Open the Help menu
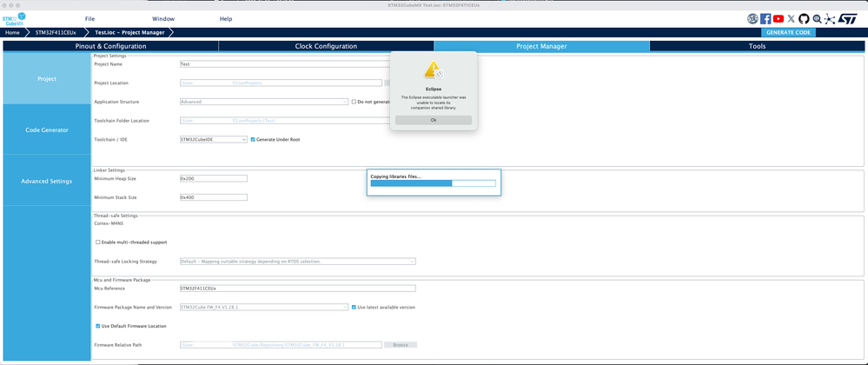This screenshot has height=365, width=868. coord(226,19)
